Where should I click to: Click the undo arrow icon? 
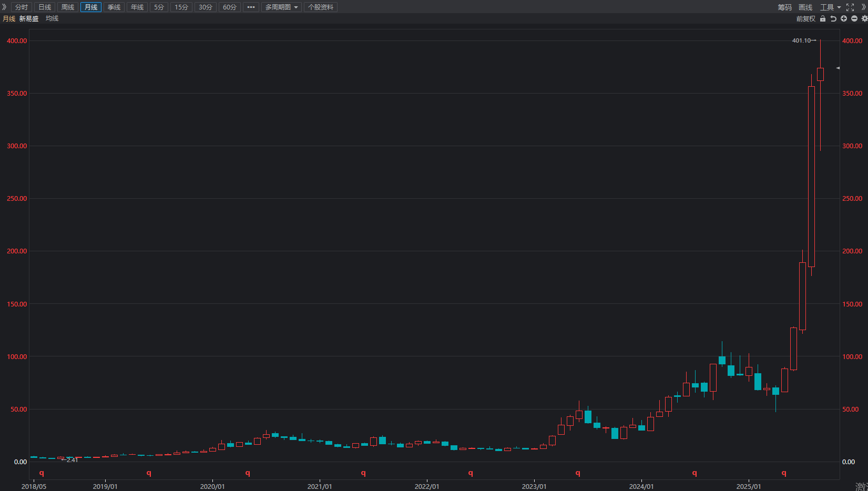[x=833, y=18]
